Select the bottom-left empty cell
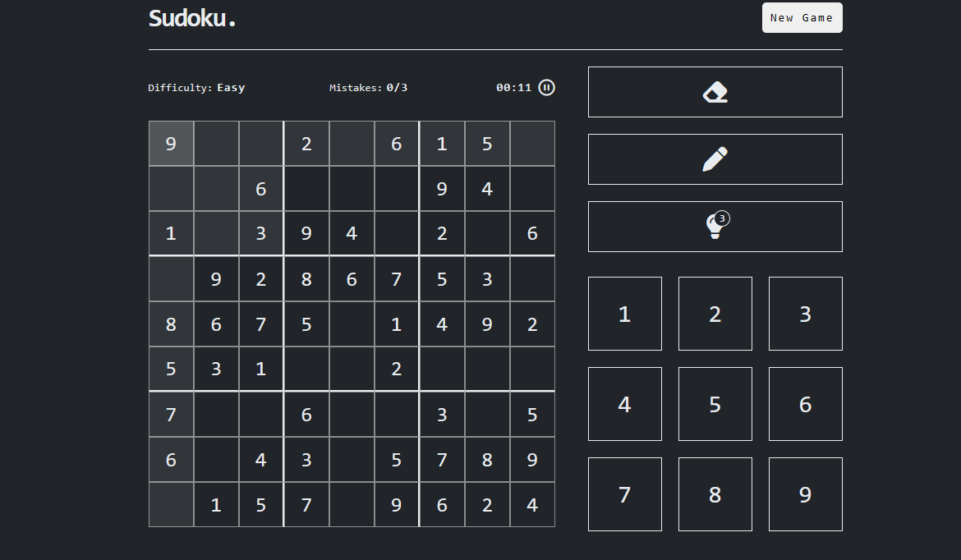Image resolution: width=961 pixels, height=560 pixels. pos(171,504)
